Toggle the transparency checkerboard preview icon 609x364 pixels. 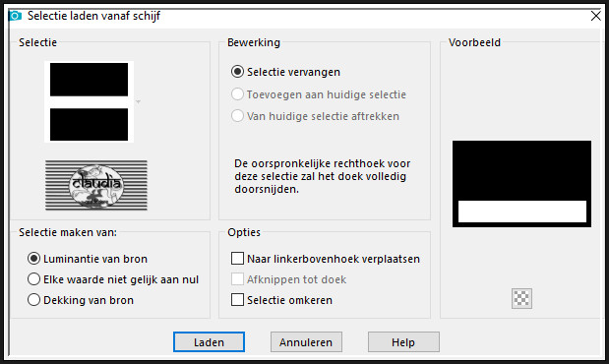(521, 298)
